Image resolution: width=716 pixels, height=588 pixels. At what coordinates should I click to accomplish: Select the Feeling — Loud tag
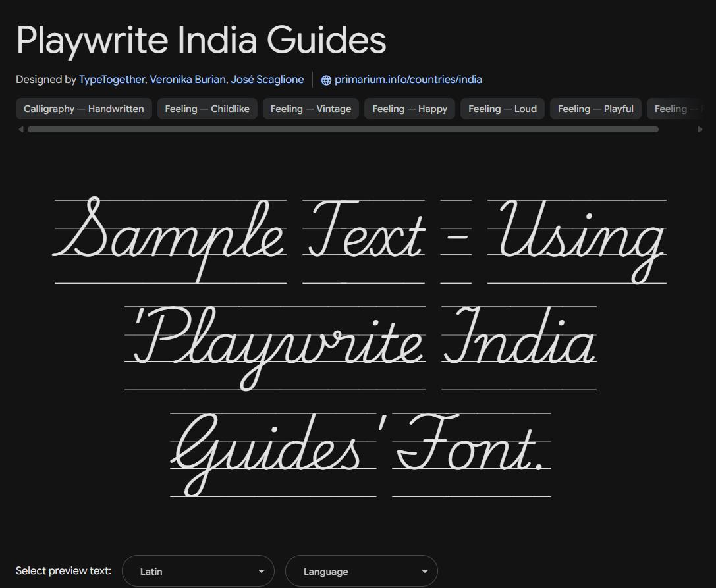click(x=503, y=109)
